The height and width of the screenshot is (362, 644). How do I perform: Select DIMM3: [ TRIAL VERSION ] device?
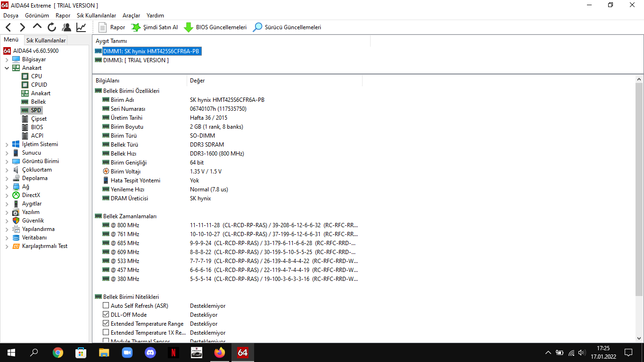(x=136, y=60)
